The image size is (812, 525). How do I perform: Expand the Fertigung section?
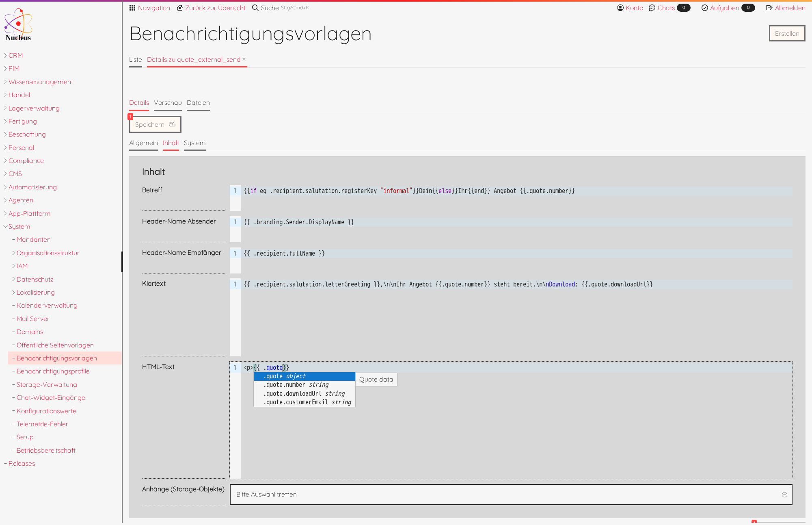pyautogui.click(x=5, y=121)
